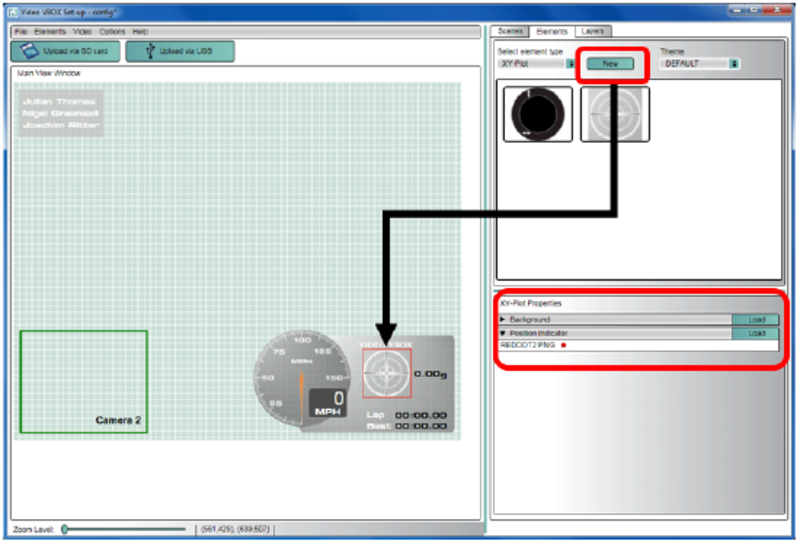Click the USB symbol icon in the upload button

pos(149,51)
